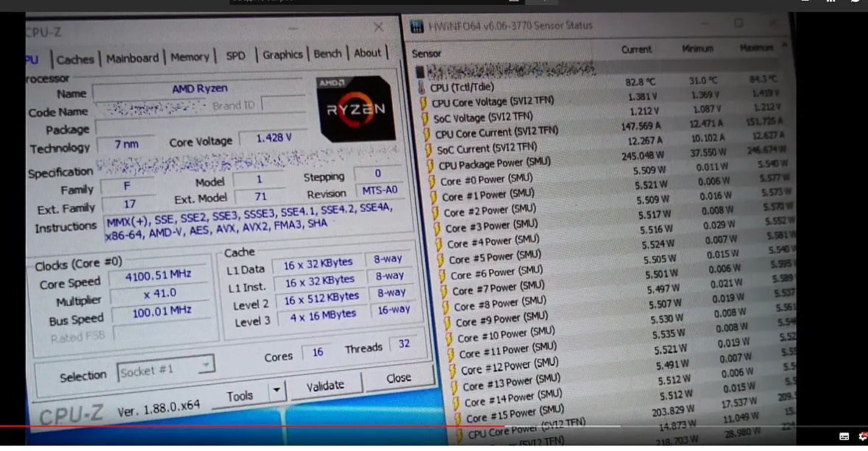The width and height of the screenshot is (868, 451).
Task: Click the lightning icon of Core #12 Power
Action: [x=453, y=370]
